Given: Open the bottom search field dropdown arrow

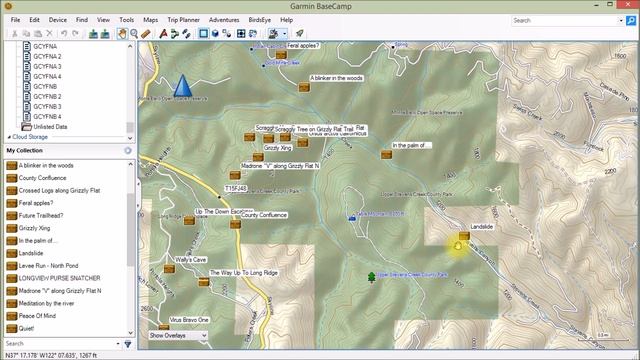Looking at the screenshot, I should (x=118, y=344).
